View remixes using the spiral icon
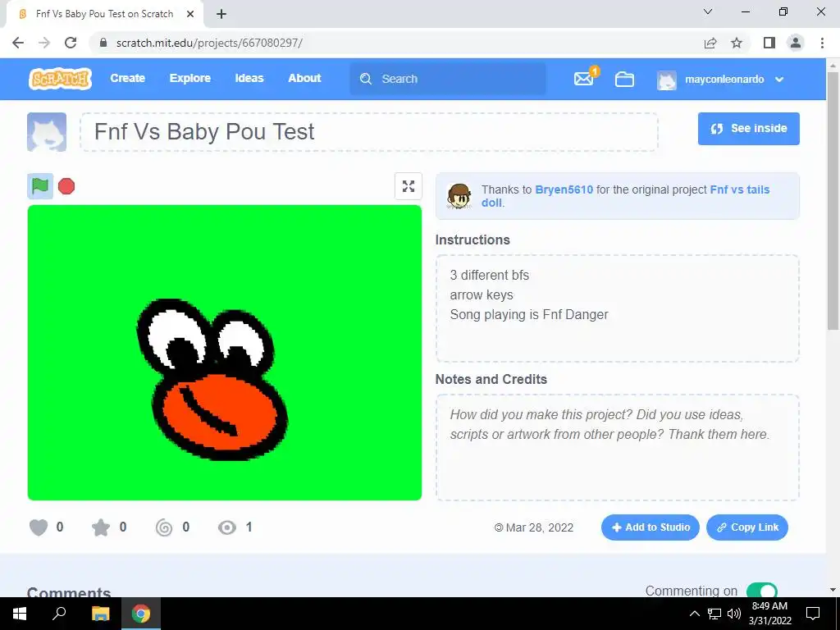Image resolution: width=840 pixels, height=630 pixels. click(x=164, y=527)
